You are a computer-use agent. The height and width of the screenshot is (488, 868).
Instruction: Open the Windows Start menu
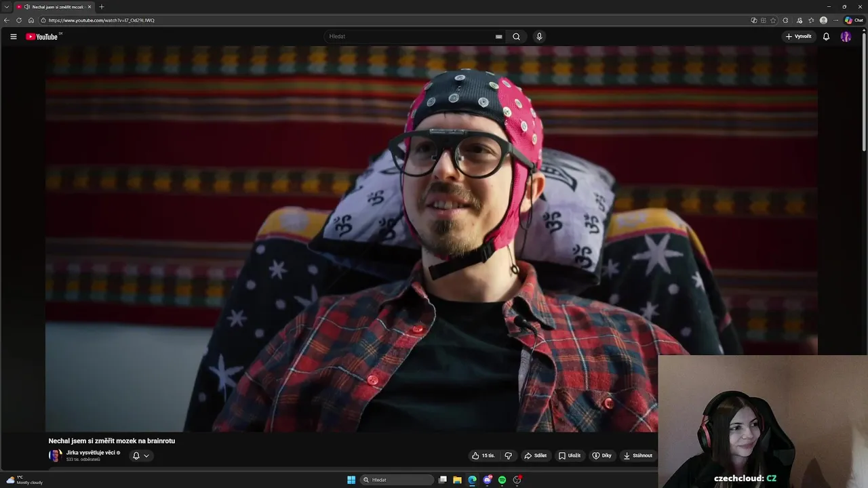pos(351,480)
